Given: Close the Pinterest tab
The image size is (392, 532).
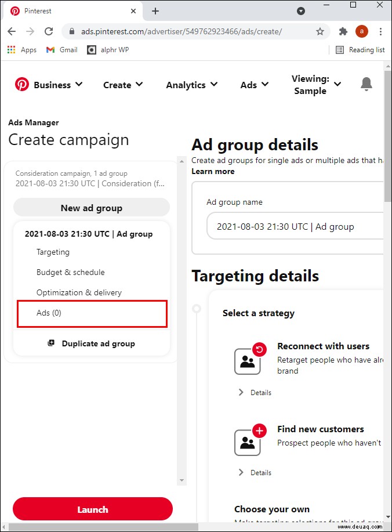Looking at the screenshot, I should (133, 11).
